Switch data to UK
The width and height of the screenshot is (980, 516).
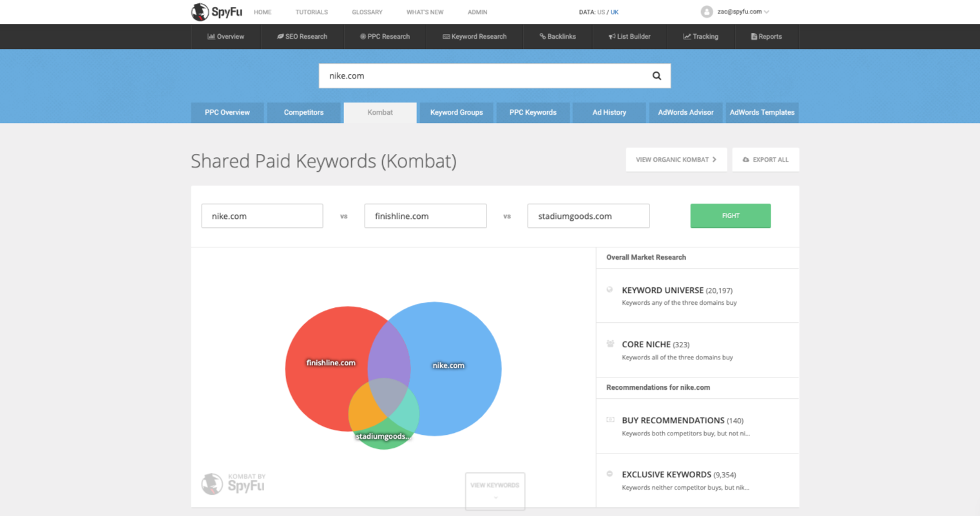click(x=615, y=12)
